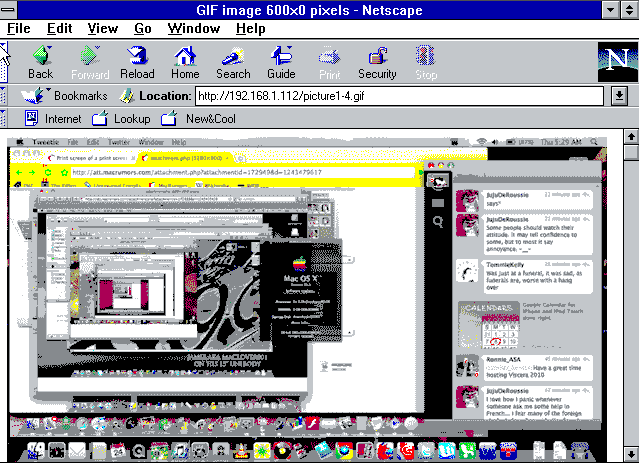Click the page scrollbar down arrow
The image size is (639, 463).
pyautogui.click(x=631, y=454)
